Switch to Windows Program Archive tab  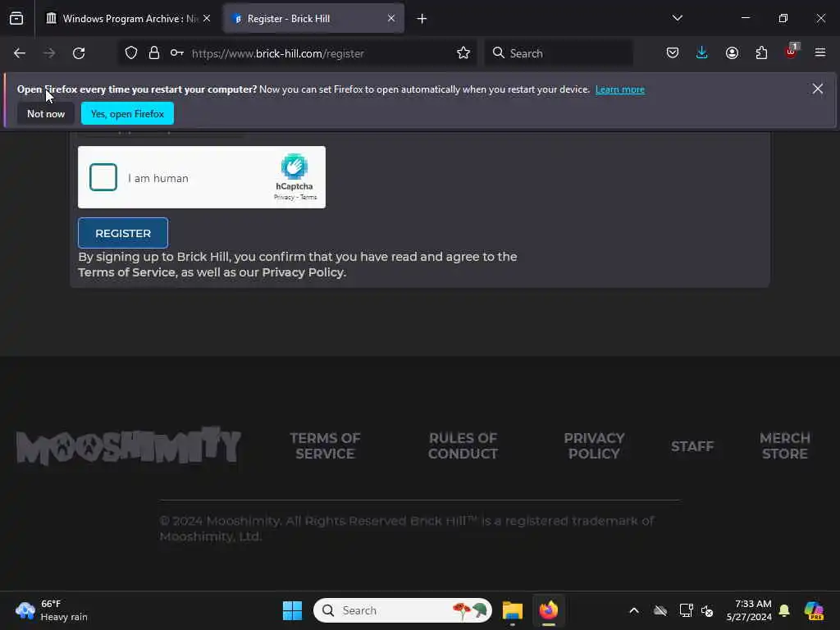pos(128,19)
